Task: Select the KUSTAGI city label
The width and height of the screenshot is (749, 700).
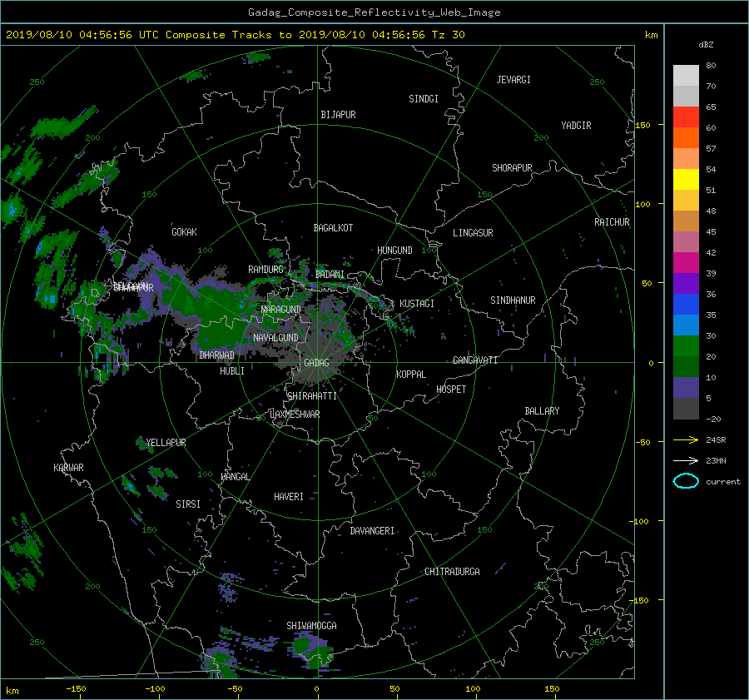Action: [x=417, y=304]
